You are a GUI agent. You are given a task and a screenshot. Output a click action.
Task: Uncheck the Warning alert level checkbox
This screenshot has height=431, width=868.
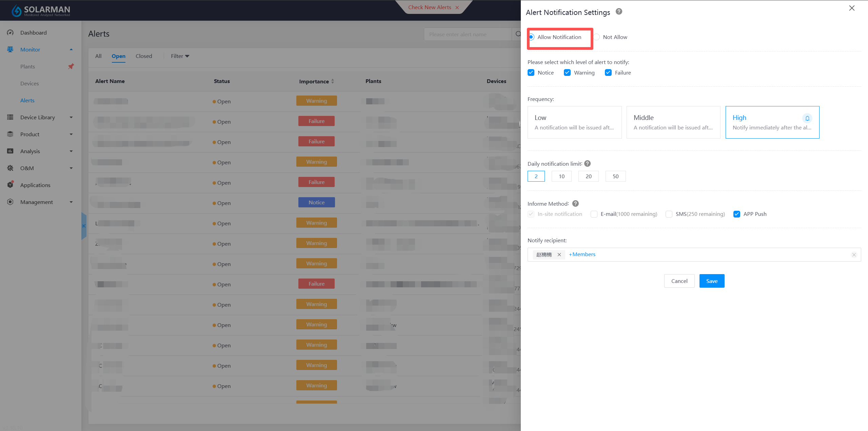[x=567, y=73]
